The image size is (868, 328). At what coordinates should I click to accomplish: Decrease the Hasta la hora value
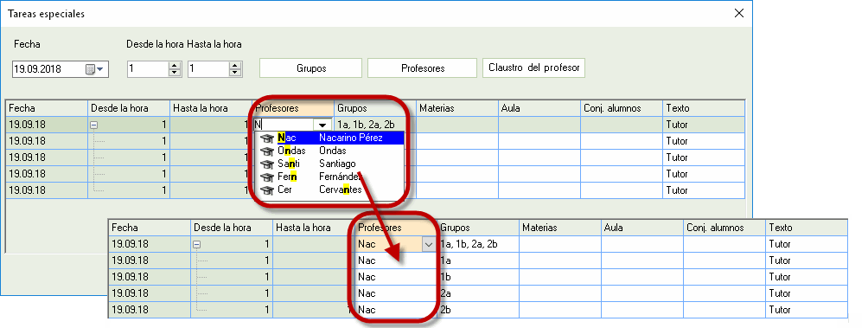click(x=235, y=73)
